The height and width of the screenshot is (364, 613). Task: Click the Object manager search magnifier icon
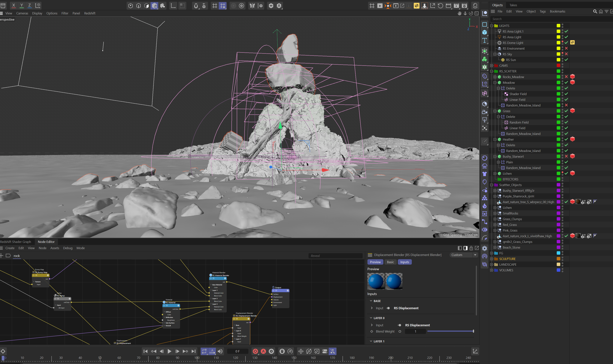point(595,11)
